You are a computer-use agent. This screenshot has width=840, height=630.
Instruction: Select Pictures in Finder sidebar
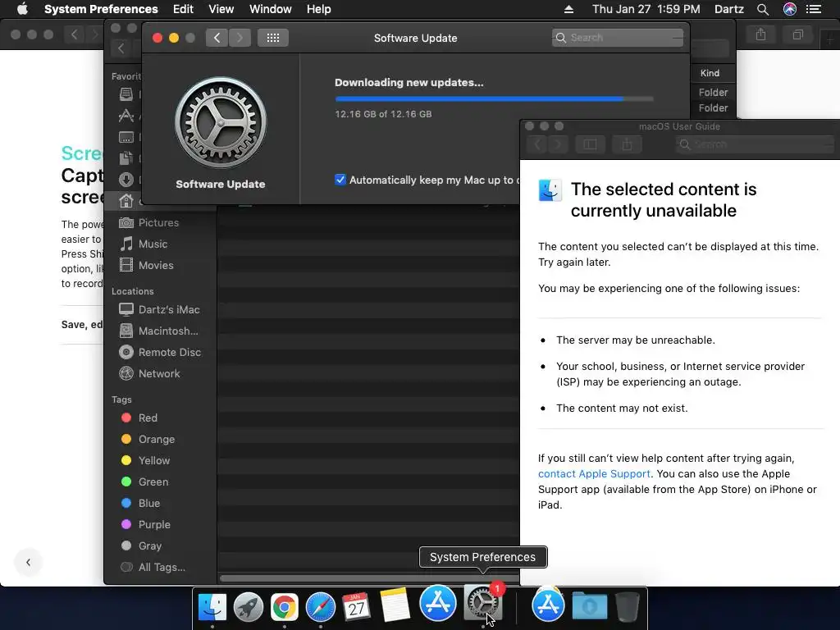pyautogui.click(x=158, y=222)
